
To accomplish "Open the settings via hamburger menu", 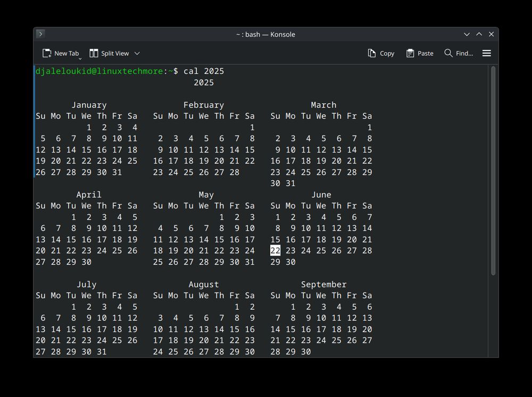I will click(x=486, y=53).
